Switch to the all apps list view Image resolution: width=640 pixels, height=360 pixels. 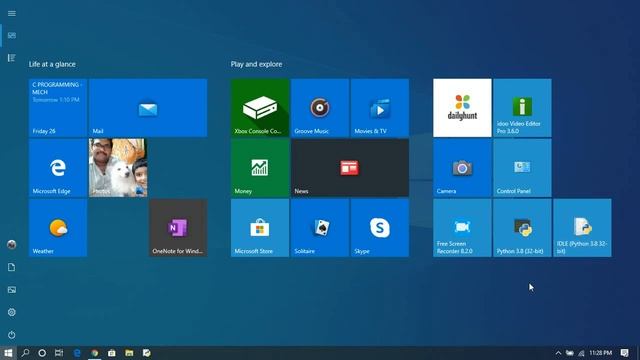pos(11,58)
